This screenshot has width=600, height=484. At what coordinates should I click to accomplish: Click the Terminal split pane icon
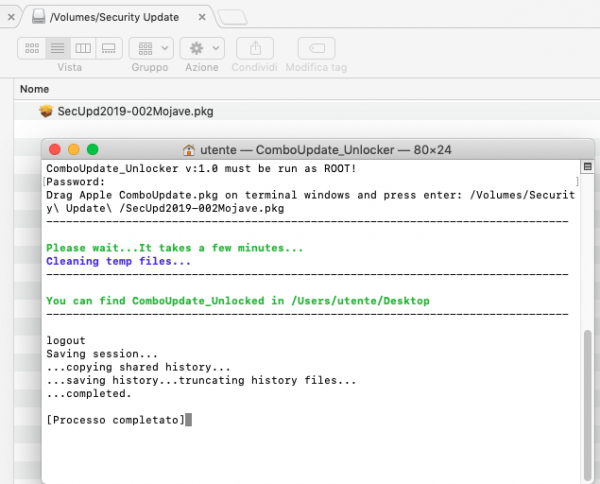(x=588, y=166)
